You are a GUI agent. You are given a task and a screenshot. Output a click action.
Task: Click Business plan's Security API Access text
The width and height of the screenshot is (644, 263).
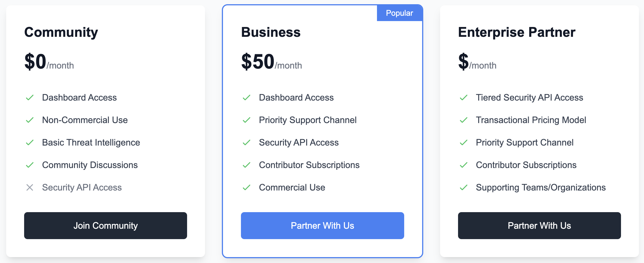point(299,142)
